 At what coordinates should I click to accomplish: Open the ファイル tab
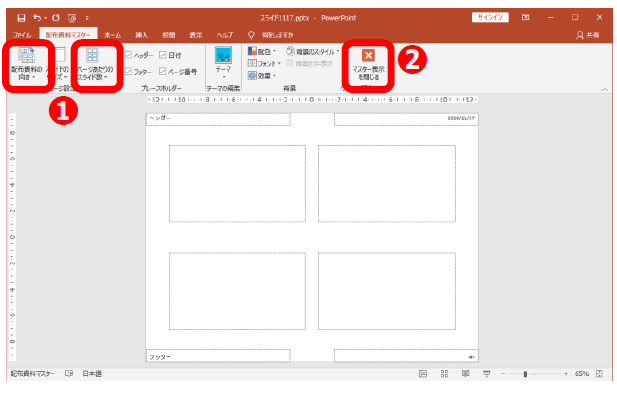point(22,35)
